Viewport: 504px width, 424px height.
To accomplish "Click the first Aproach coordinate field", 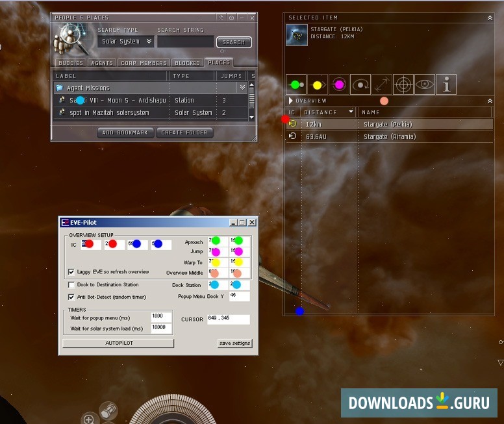I will pyautogui.click(x=218, y=241).
